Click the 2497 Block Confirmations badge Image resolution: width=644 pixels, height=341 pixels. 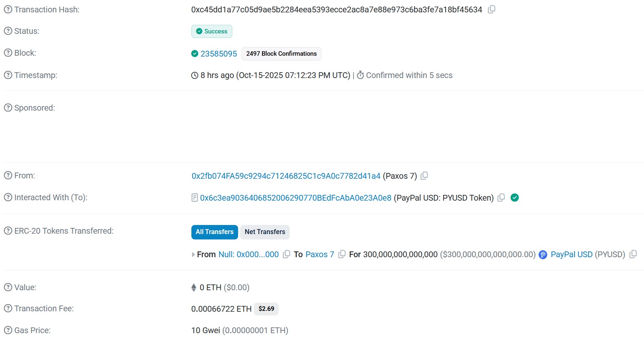[281, 54]
